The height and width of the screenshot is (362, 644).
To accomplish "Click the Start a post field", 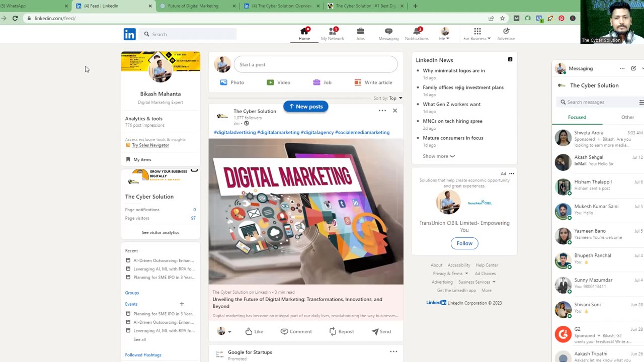I will tap(315, 64).
